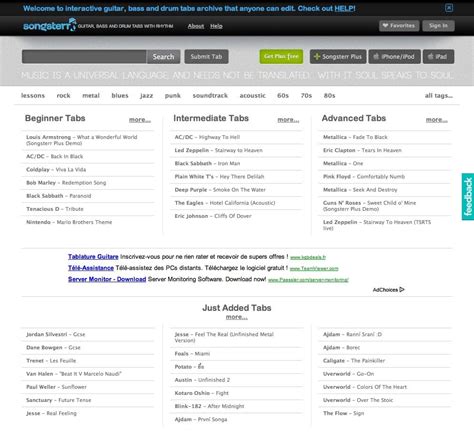Open Blink-182 After Midnight tab
Viewport: 474px width, 432px height.
tap(209, 406)
